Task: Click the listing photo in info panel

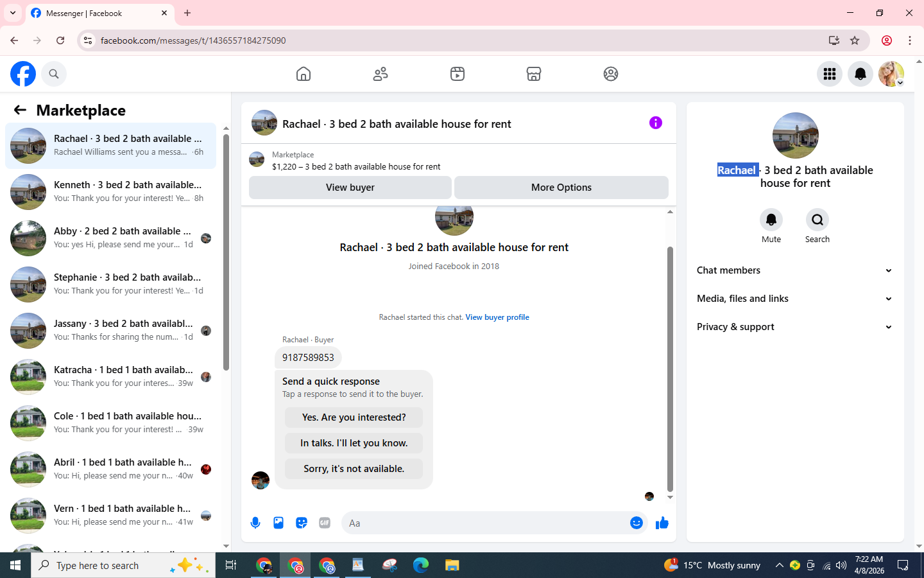Action: pos(796,136)
